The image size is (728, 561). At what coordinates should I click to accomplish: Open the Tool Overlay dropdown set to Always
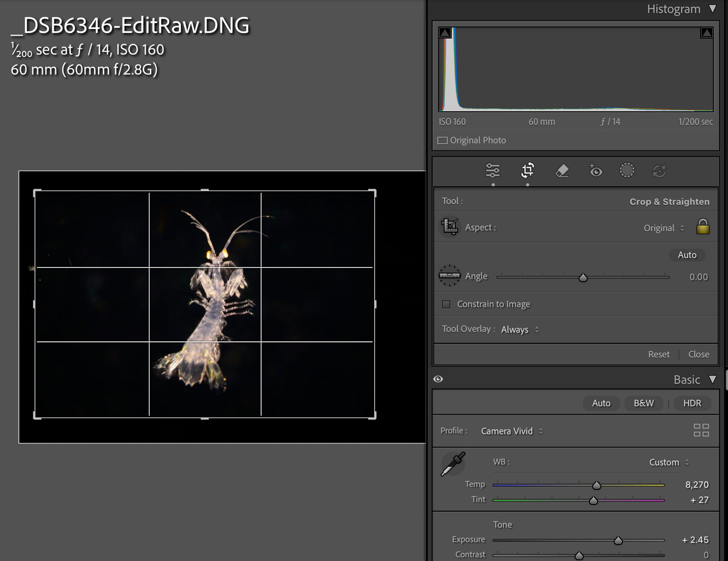click(519, 329)
